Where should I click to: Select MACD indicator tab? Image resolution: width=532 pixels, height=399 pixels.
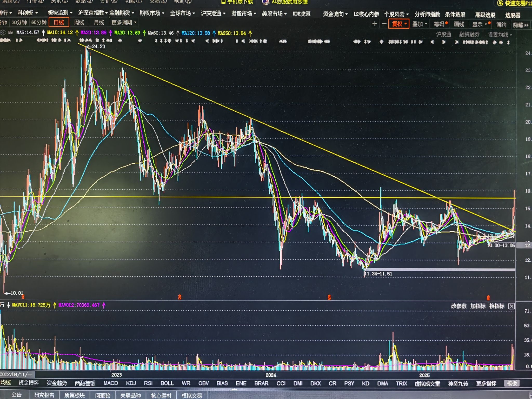111,383
